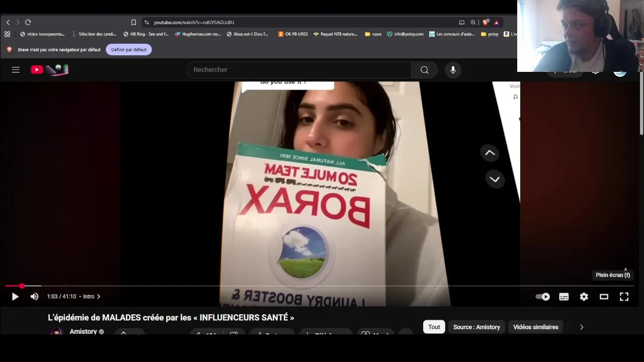
Task: Open Brave Shields lion icon
Action: 486,22
